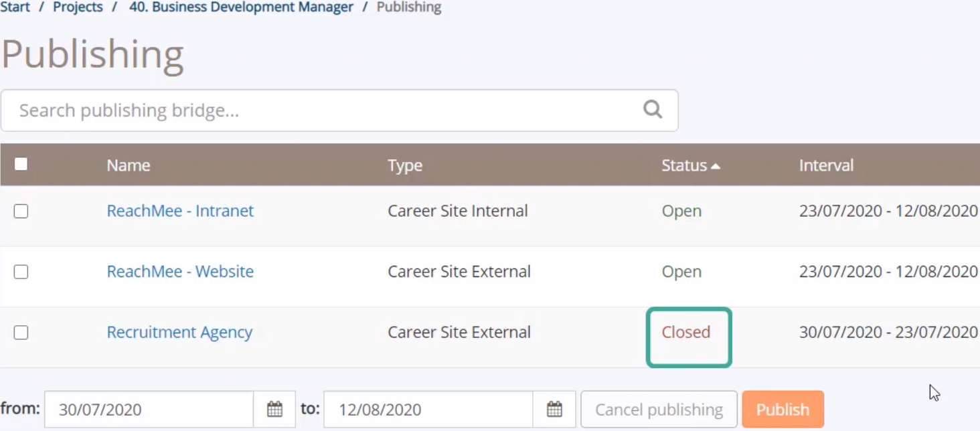Open ReachMee - Intranet link
Image resolution: width=980 pixels, height=431 pixels.
point(180,211)
